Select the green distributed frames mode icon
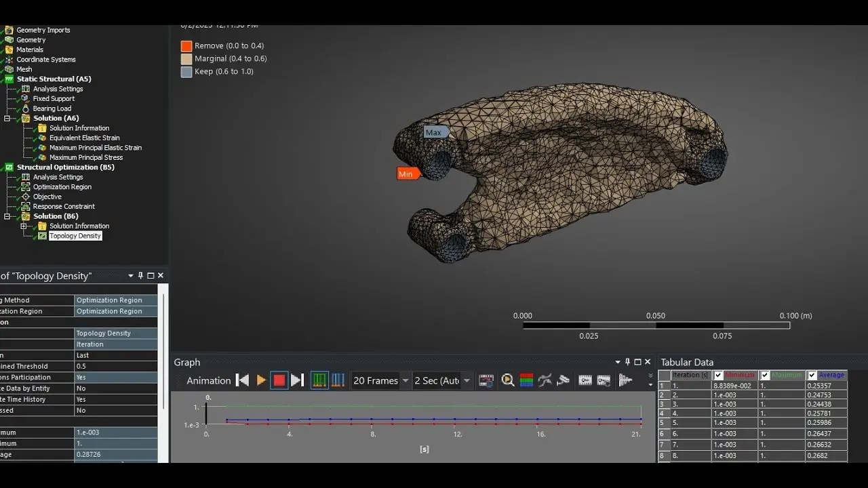The height and width of the screenshot is (488, 868). tap(319, 381)
